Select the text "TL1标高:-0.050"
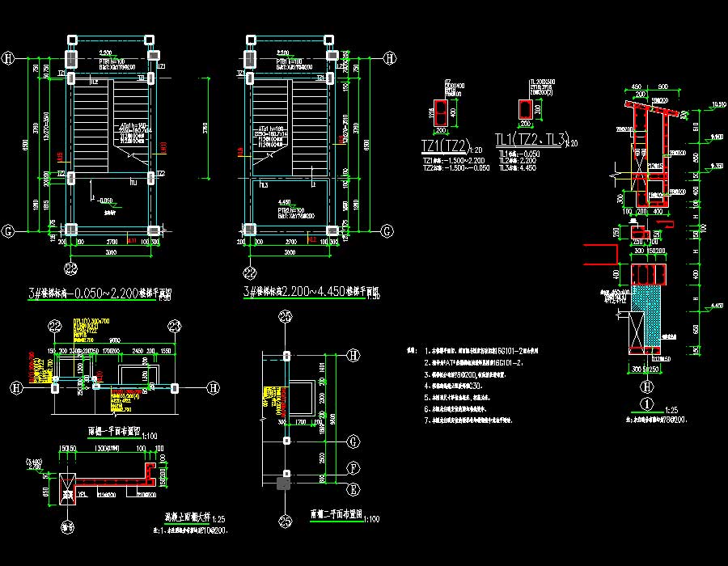This screenshot has height=566, width=728. click(519, 154)
